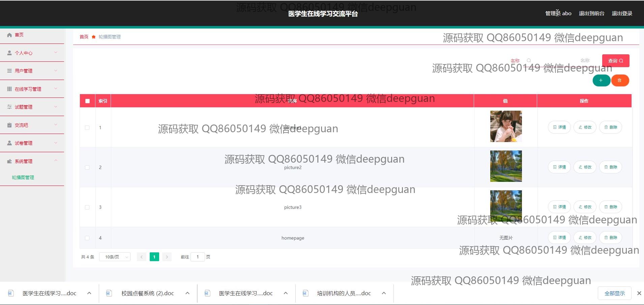Expand the 试题管理 sidebar menu chevron

coord(56,107)
